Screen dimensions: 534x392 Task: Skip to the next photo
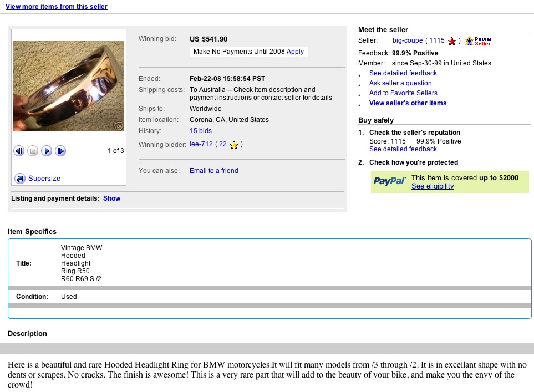(x=60, y=151)
